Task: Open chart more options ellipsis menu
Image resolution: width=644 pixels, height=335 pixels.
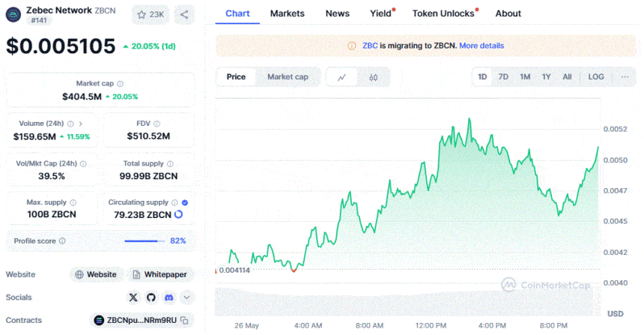Action: [x=625, y=77]
